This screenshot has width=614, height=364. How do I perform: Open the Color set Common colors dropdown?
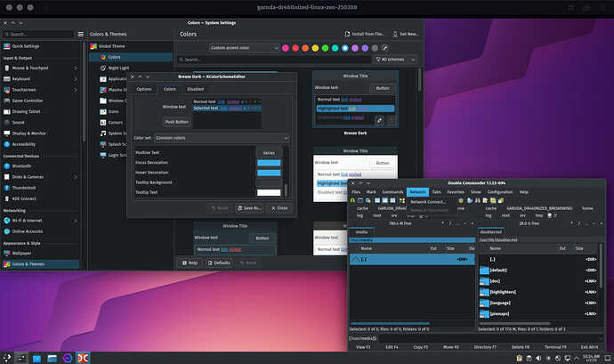pos(222,138)
